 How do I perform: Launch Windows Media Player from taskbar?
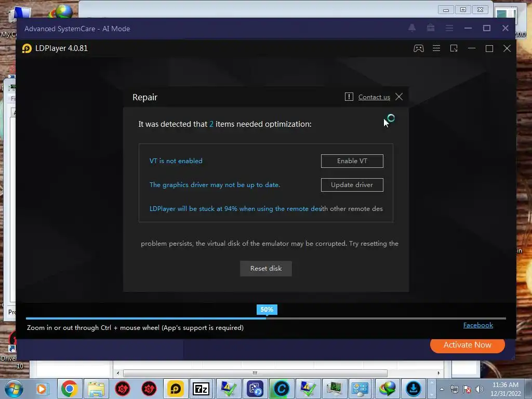[x=42, y=389]
